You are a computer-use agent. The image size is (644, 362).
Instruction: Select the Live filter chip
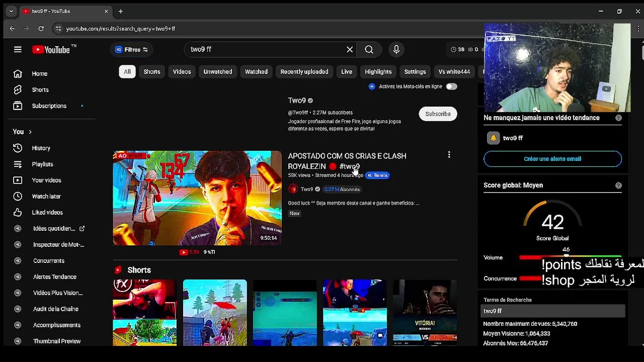[x=347, y=71]
